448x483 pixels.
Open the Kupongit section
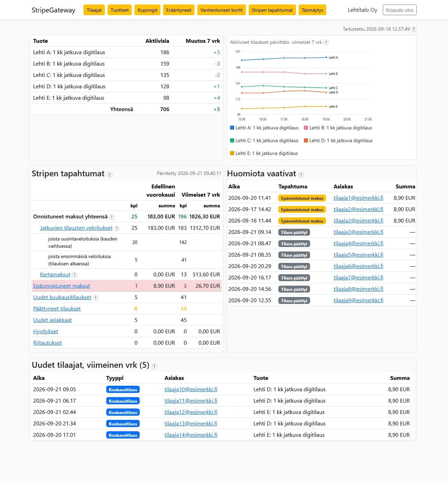coord(148,10)
